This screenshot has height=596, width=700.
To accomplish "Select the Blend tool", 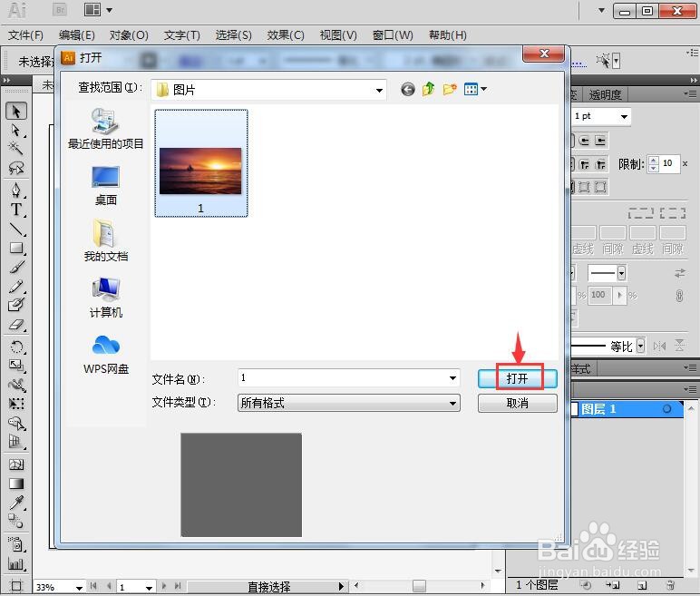I will [16, 522].
